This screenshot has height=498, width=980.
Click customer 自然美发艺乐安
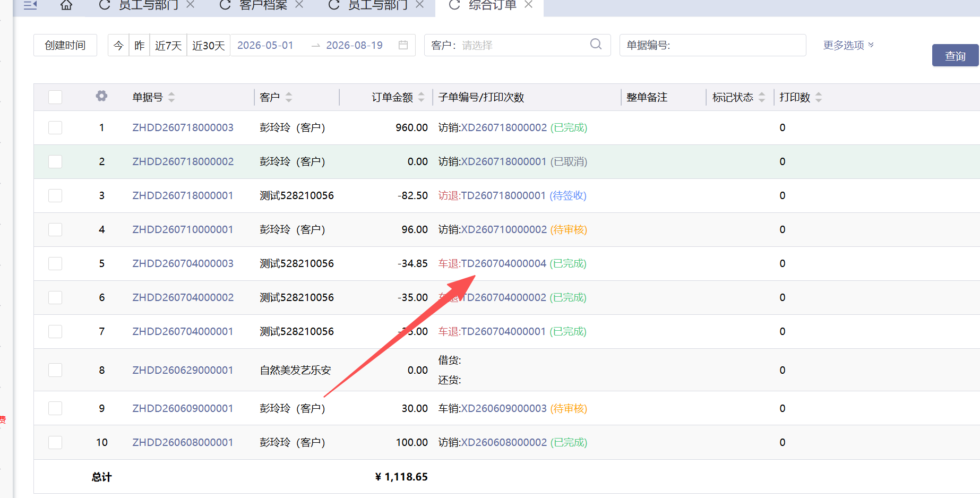[x=296, y=370]
